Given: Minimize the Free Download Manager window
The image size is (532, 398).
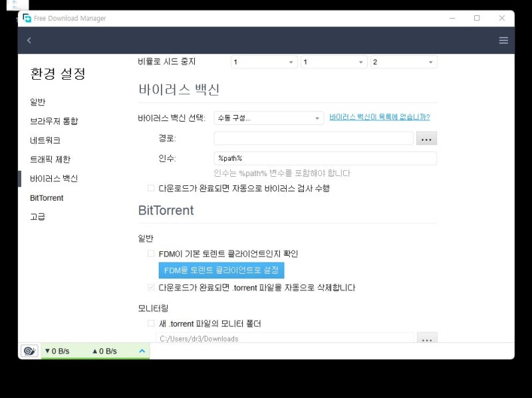Looking at the screenshot, I should pos(452,18).
